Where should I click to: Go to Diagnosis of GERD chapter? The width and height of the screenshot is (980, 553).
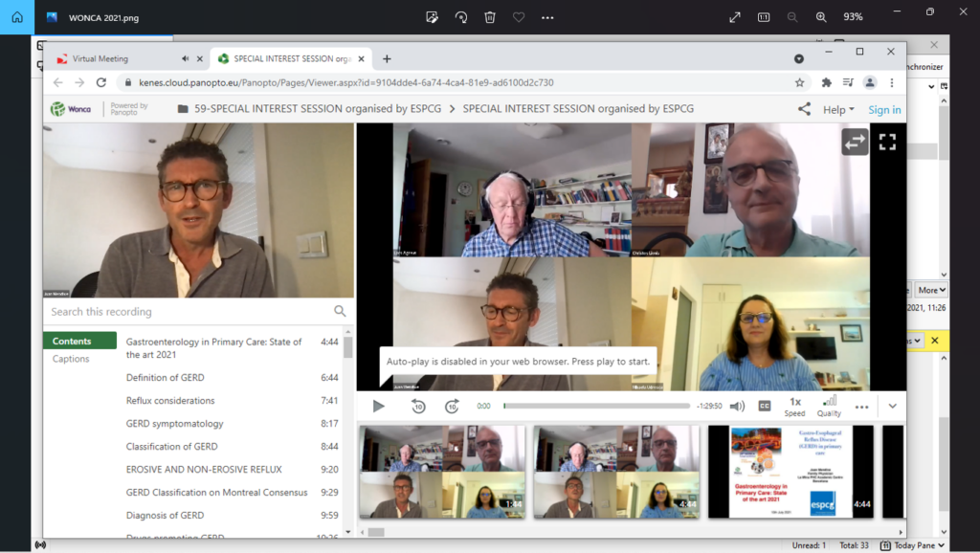pos(232,516)
